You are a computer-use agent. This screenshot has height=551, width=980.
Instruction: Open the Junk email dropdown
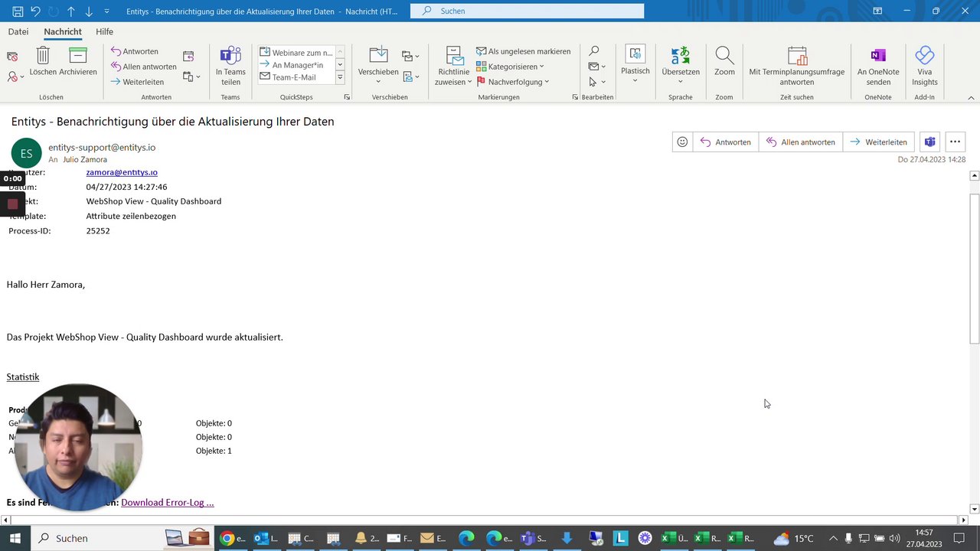click(15, 77)
